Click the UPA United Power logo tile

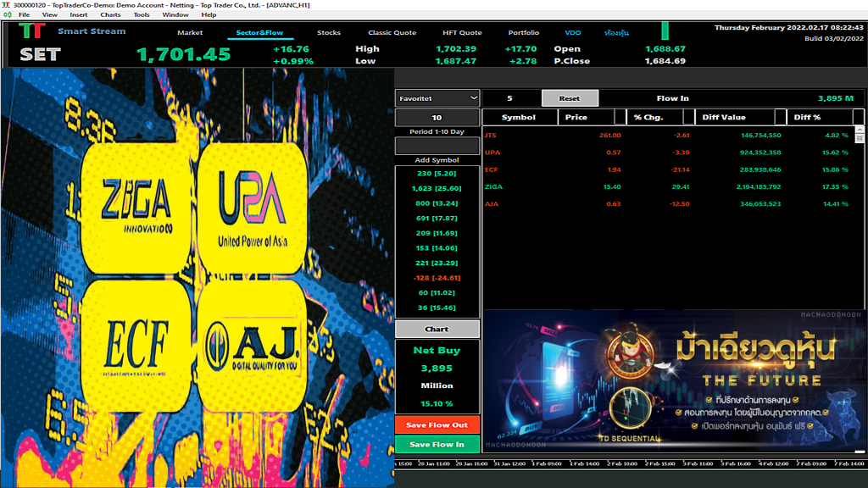click(x=252, y=208)
